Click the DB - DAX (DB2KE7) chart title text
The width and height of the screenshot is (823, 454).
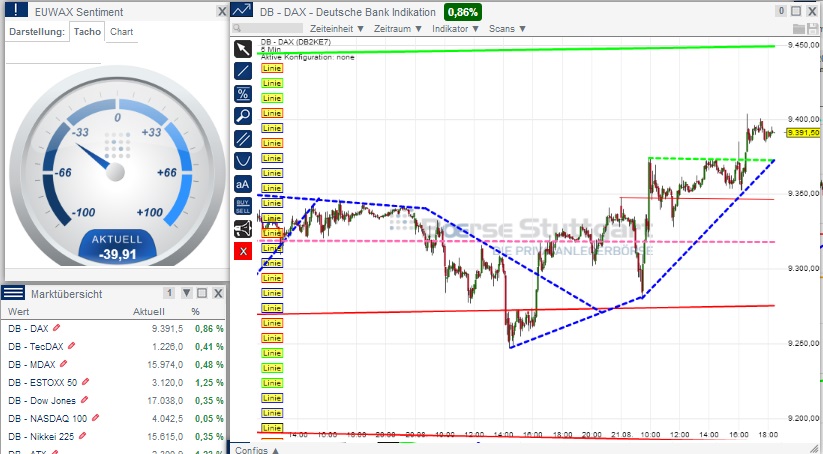tap(296, 42)
